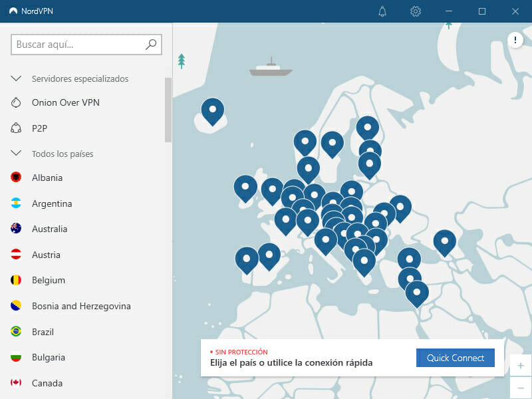Click the Bulgaria flag icon
This screenshot has height=399, width=532.
click(16, 357)
